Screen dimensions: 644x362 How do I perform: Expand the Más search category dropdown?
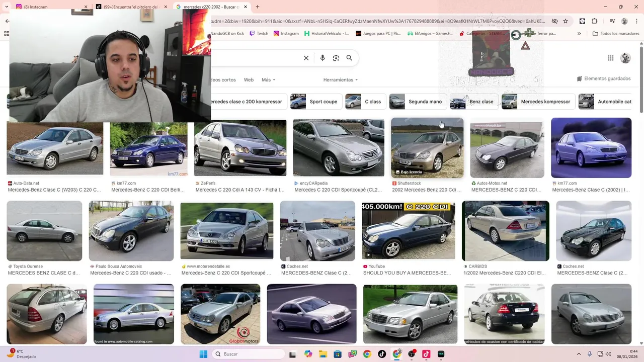(x=268, y=80)
